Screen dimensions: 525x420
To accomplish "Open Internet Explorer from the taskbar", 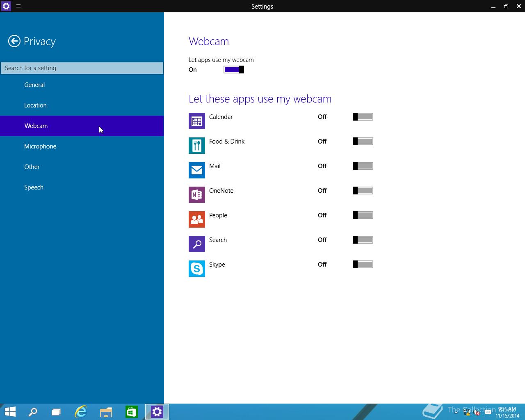I will click(81, 412).
